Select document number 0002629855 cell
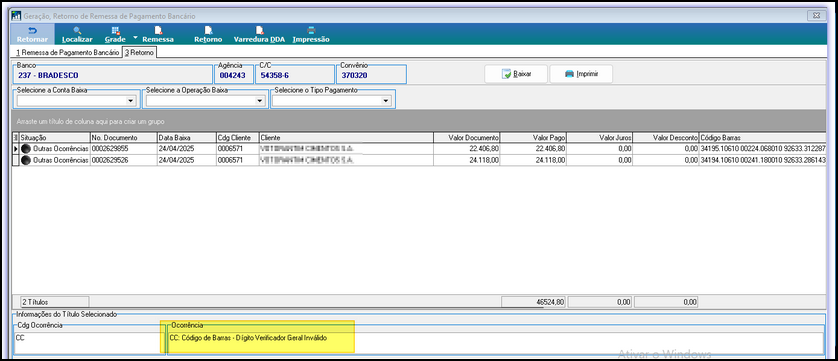The width and height of the screenshot is (838, 361). [123, 148]
